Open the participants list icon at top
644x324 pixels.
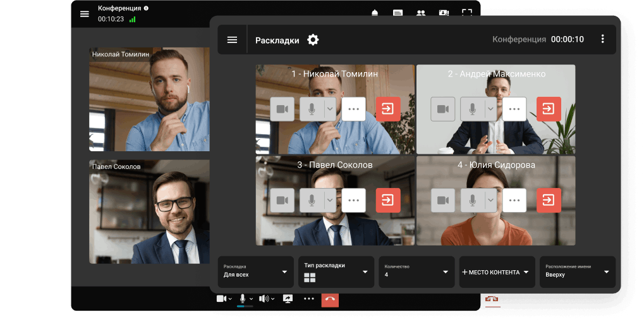point(420,13)
